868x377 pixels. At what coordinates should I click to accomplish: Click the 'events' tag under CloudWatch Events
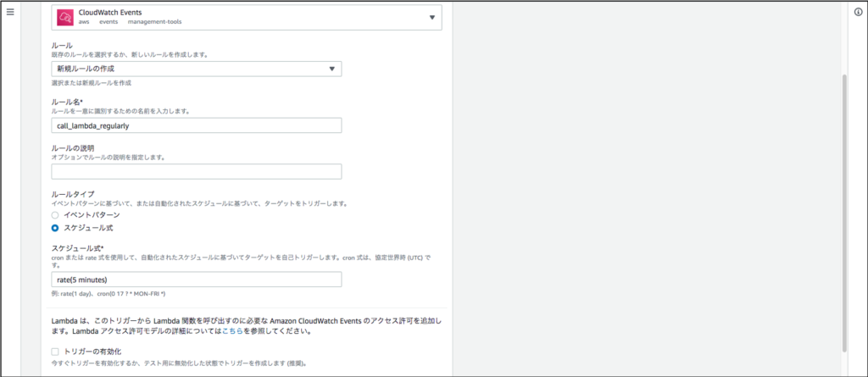pyautogui.click(x=108, y=23)
